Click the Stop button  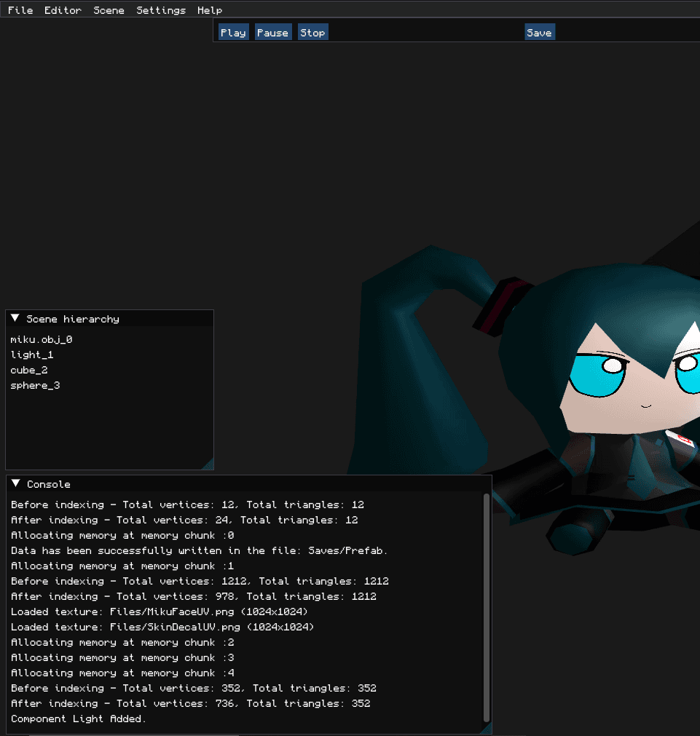[x=313, y=32]
